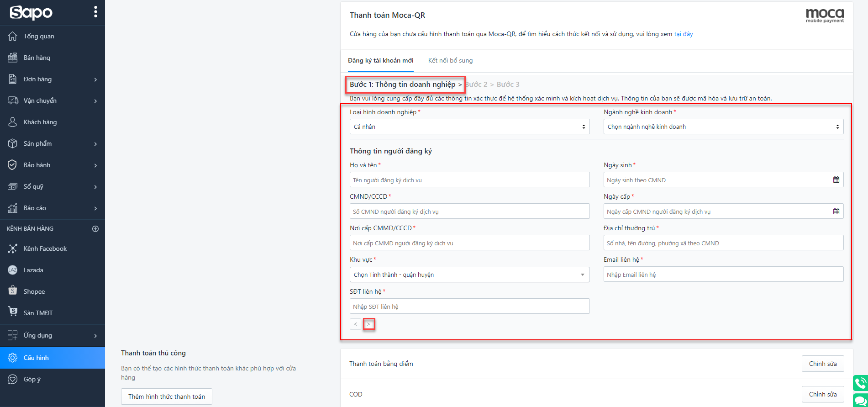Click the three-dot menu beside Sapo logo
Viewport: 868px width, 407px height.
pos(95,12)
